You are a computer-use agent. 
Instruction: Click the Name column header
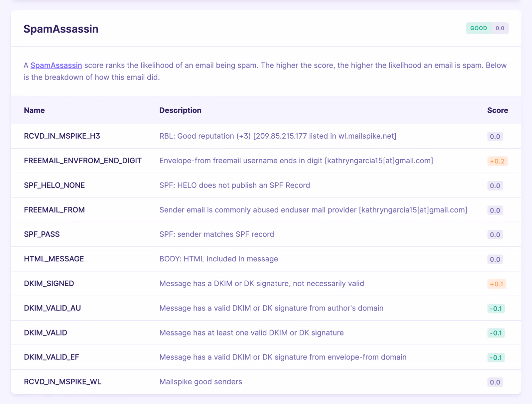[x=34, y=110]
